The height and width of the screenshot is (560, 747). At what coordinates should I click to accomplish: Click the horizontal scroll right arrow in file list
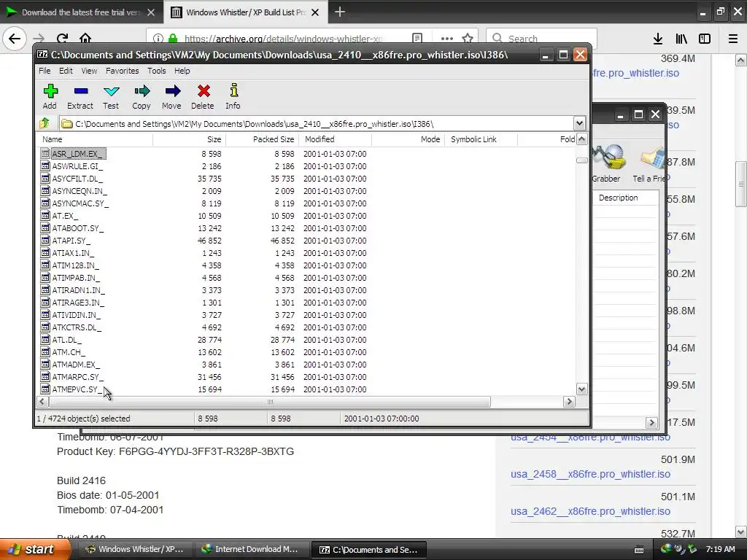569,402
